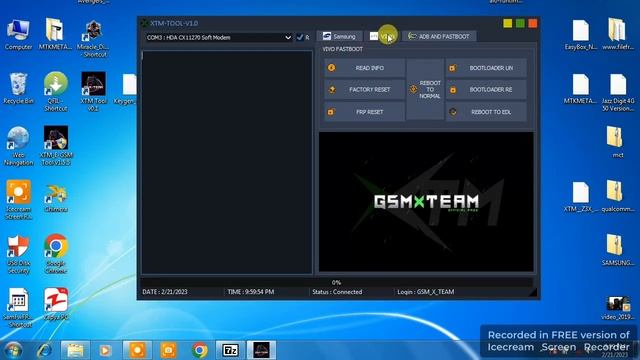Select the Chimera desktop icon

(56, 199)
